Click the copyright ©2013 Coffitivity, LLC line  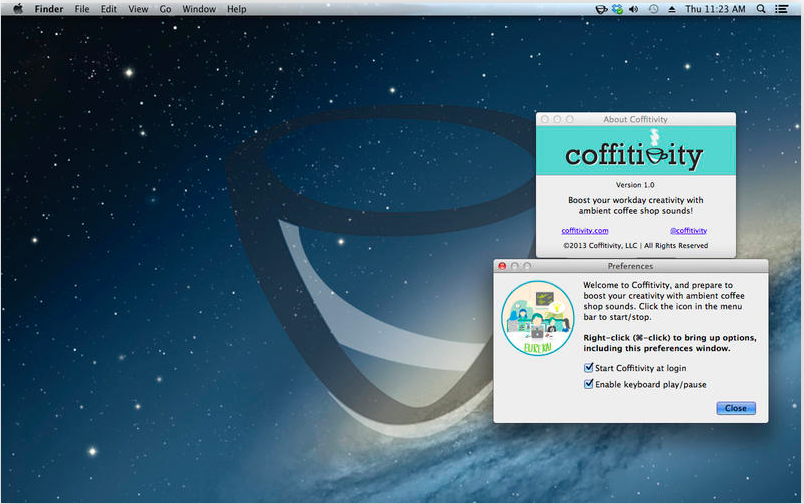click(x=635, y=246)
